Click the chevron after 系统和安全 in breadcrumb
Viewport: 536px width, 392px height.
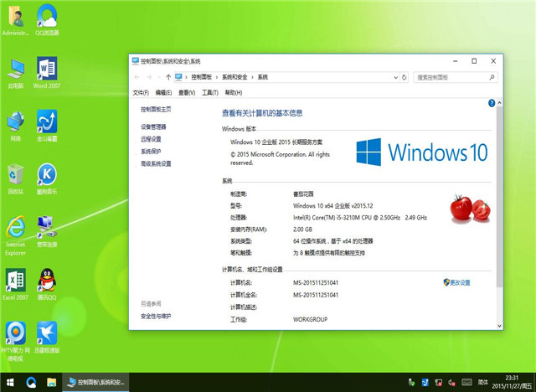coord(252,77)
